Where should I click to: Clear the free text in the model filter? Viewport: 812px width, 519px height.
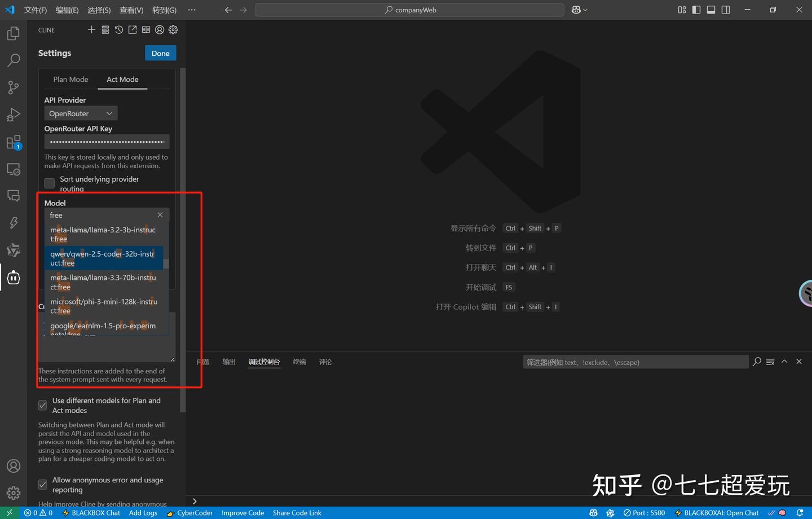pyautogui.click(x=160, y=215)
